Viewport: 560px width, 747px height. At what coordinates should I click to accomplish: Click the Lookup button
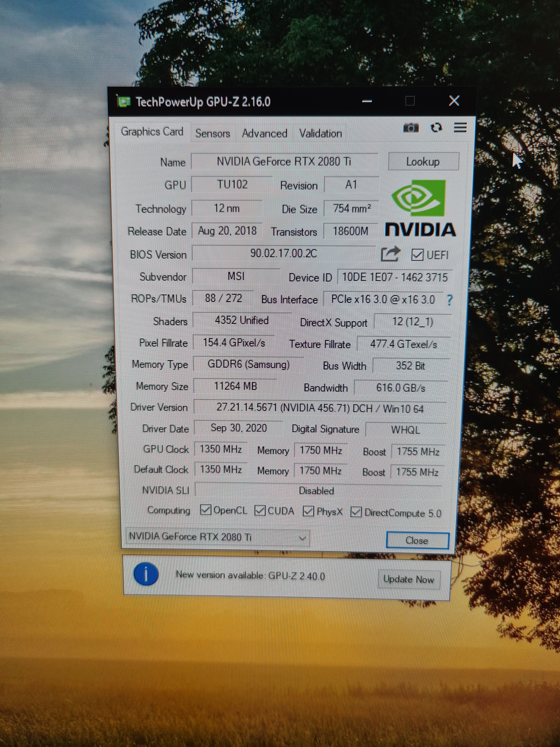(x=423, y=162)
